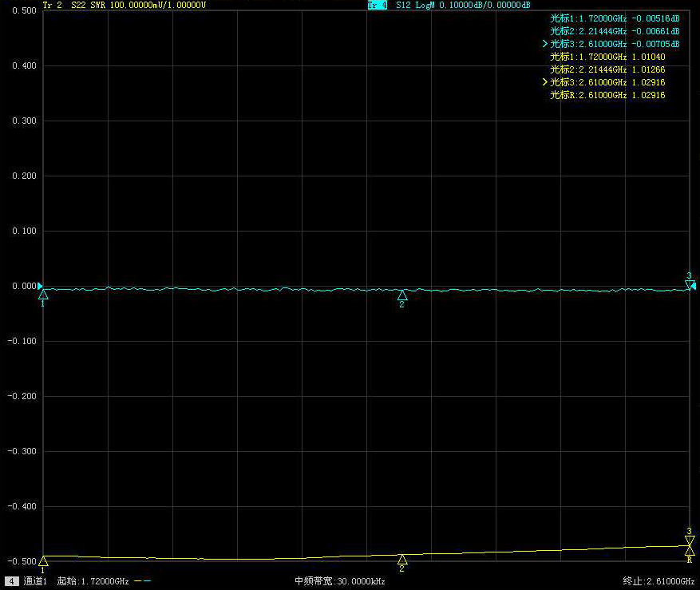
Task: Select highlighted Tr 4 trace label
Action: (x=377, y=5)
